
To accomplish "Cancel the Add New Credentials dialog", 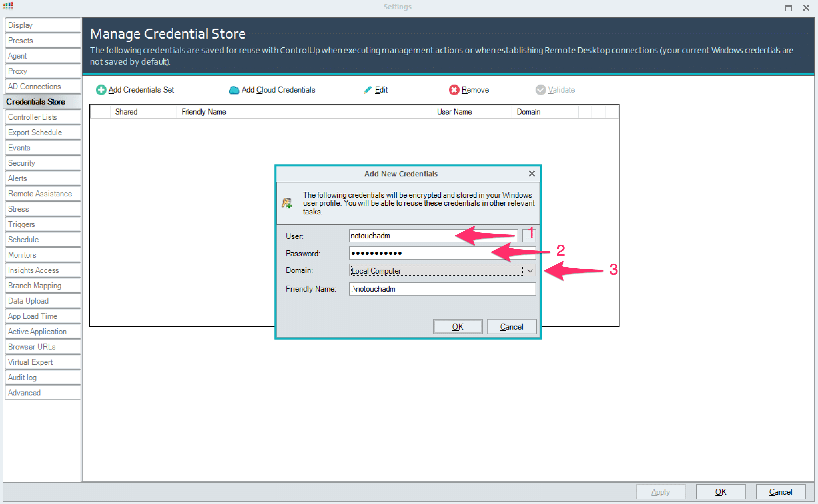I will (512, 327).
